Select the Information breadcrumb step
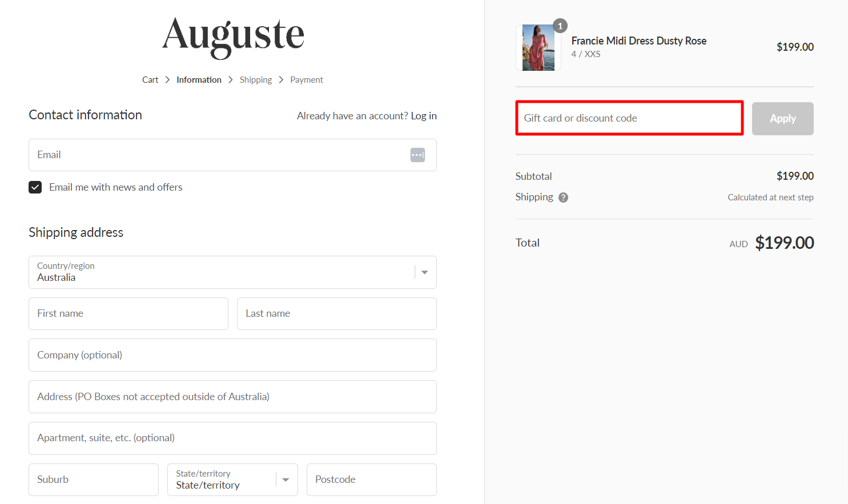The height and width of the screenshot is (504, 848). pyautogui.click(x=199, y=80)
